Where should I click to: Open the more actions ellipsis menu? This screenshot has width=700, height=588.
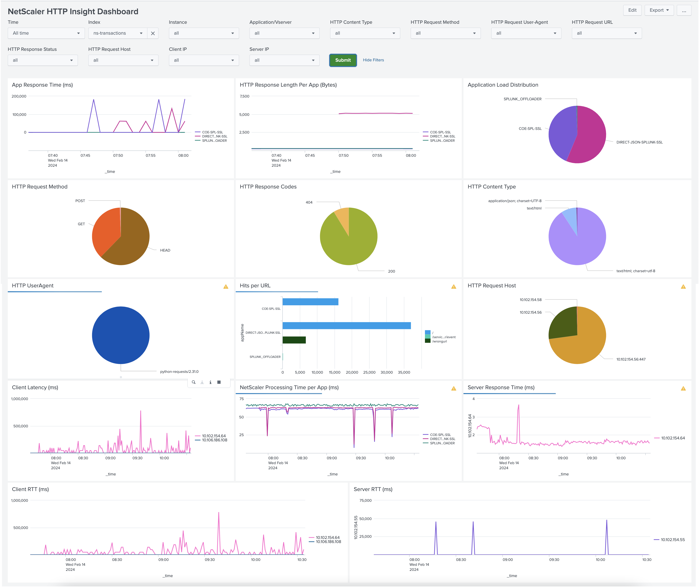coord(684,10)
